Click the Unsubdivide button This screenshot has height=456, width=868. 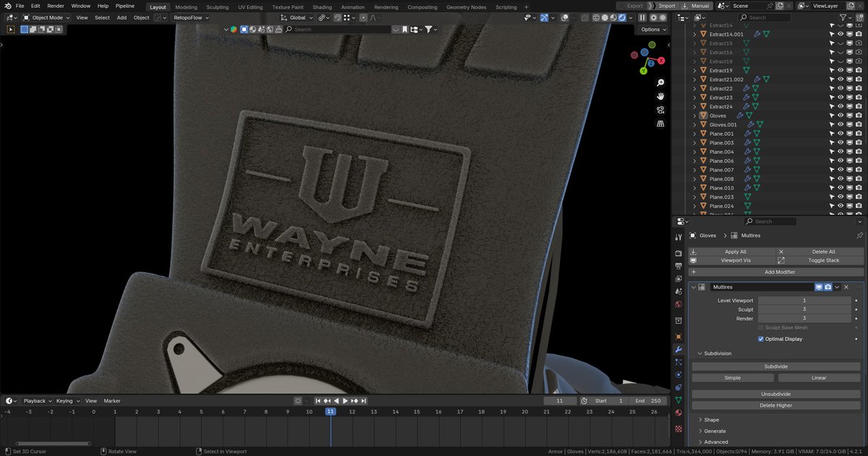(776, 394)
